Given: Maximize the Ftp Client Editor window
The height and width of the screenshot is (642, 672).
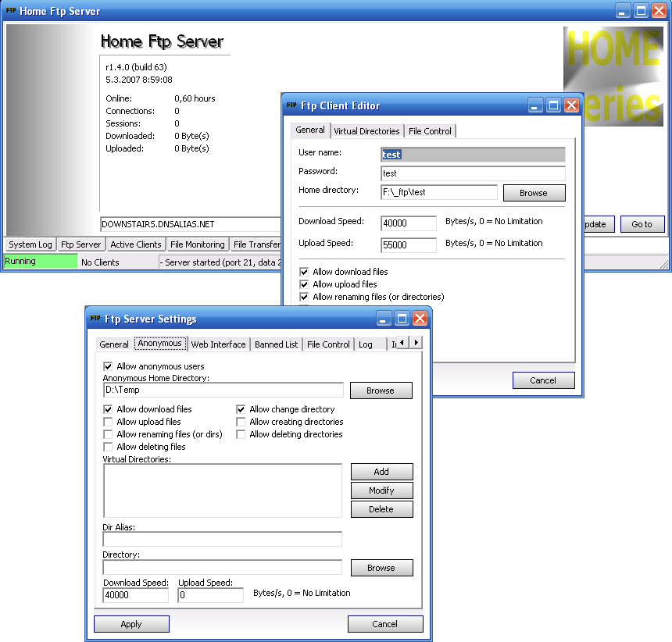Looking at the screenshot, I should (x=553, y=105).
